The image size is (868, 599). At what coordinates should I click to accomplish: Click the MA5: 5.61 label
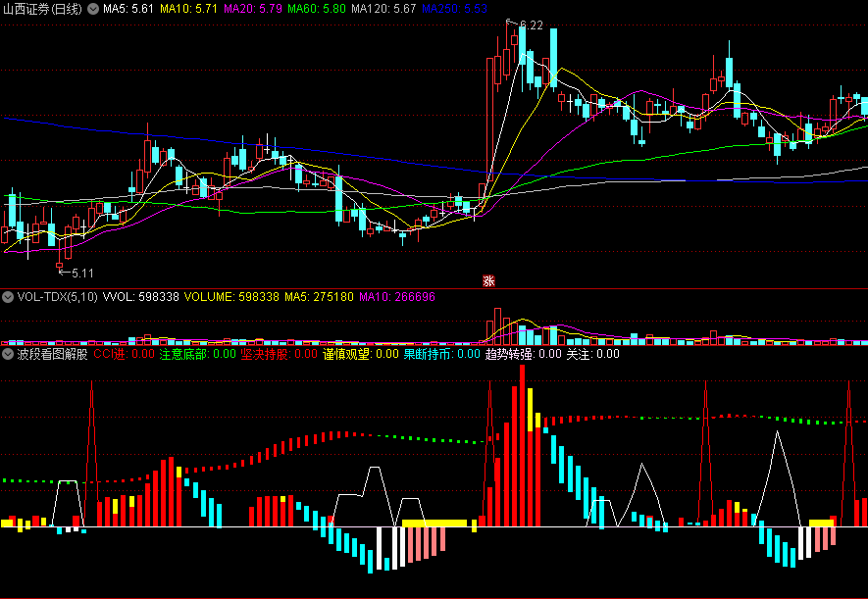pyautogui.click(x=128, y=9)
